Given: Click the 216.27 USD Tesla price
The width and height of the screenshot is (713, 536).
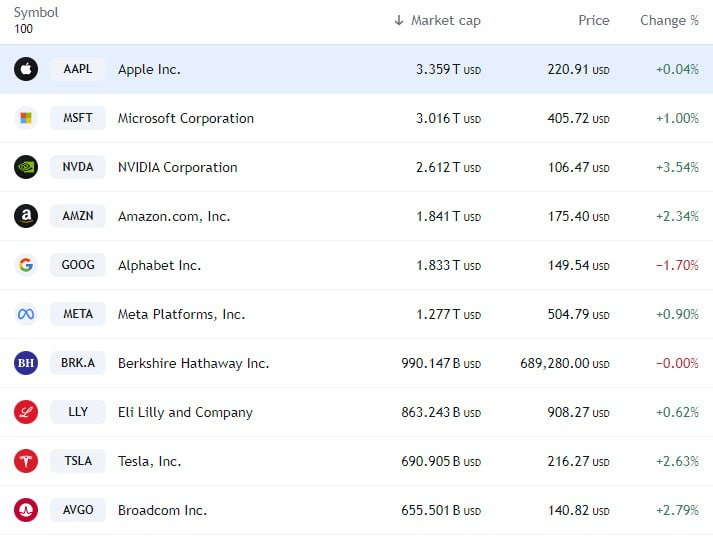Looking at the screenshot, I should pos(578,461).
